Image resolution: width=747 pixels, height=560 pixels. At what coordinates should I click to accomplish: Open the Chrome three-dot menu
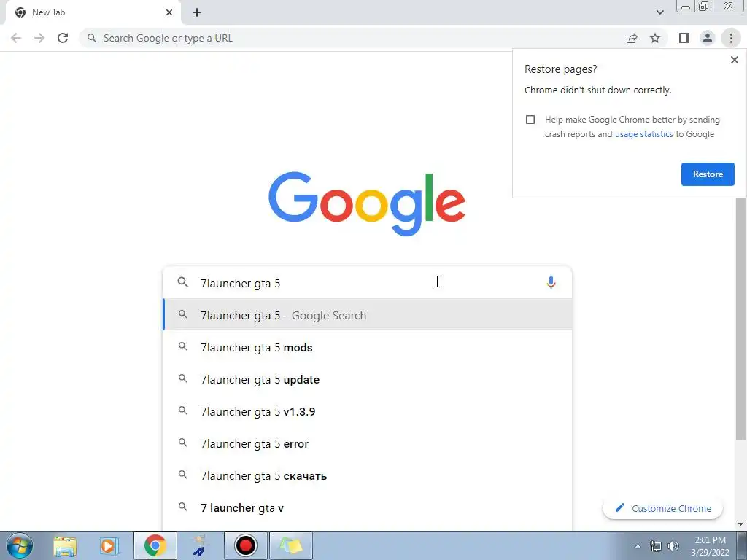[x=731, y=38]
